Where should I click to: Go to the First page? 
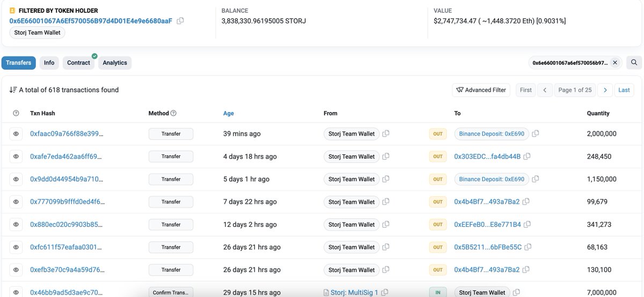pyautogui.click(x=526, y=90)
